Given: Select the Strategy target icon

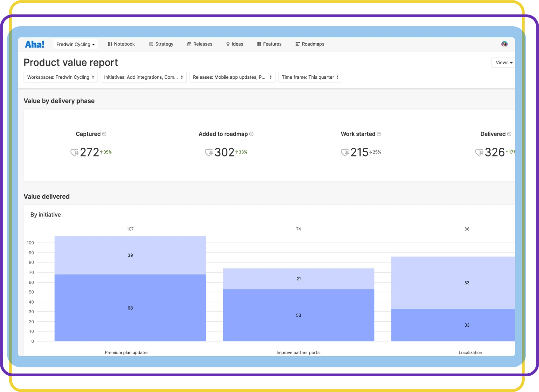Looking at the screenshot, I should 151,44.
